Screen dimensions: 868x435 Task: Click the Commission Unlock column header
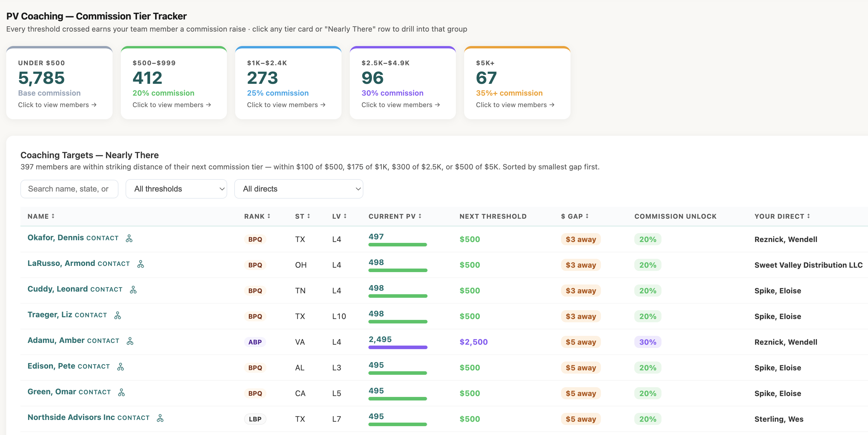pyautogui.click(x=675, y=217)
